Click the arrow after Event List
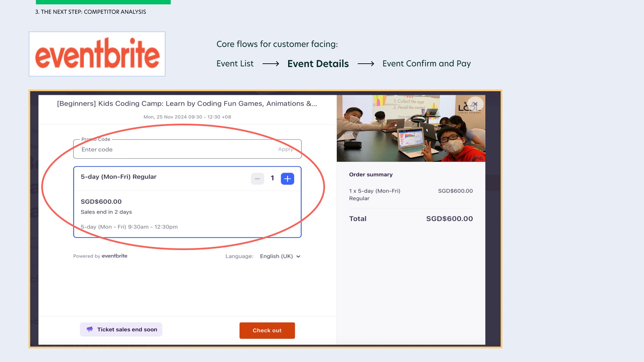 271,64
